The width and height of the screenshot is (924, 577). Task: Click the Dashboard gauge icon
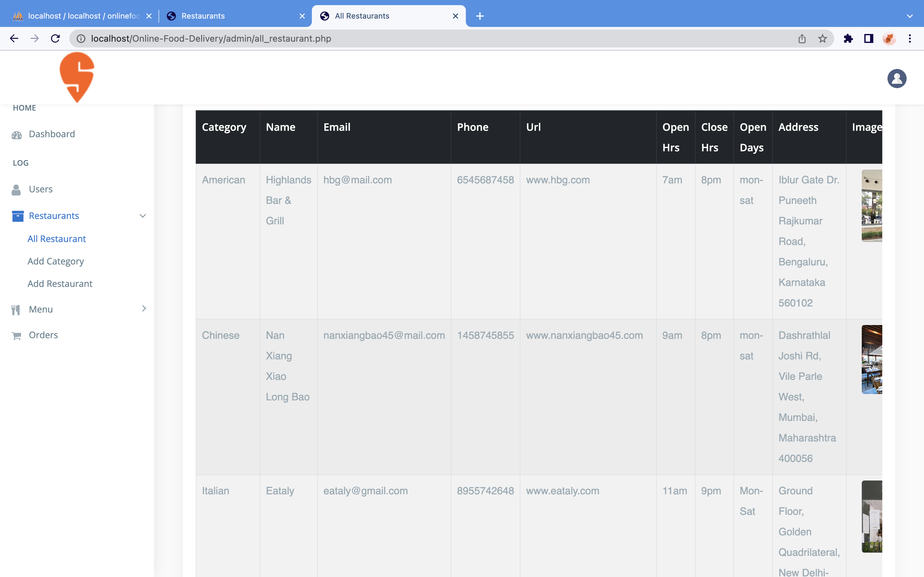pyautogui.click(x=16, y=135)
